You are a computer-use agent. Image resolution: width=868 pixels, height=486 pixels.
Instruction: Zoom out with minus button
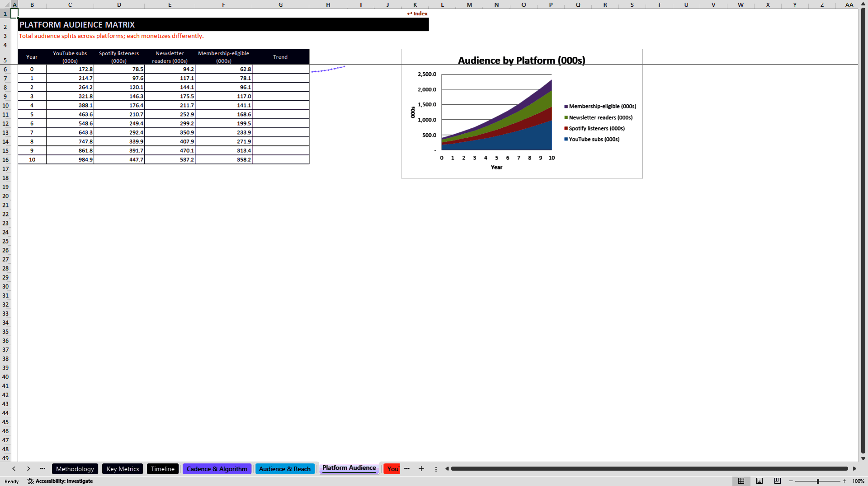[x=791, y=481]
